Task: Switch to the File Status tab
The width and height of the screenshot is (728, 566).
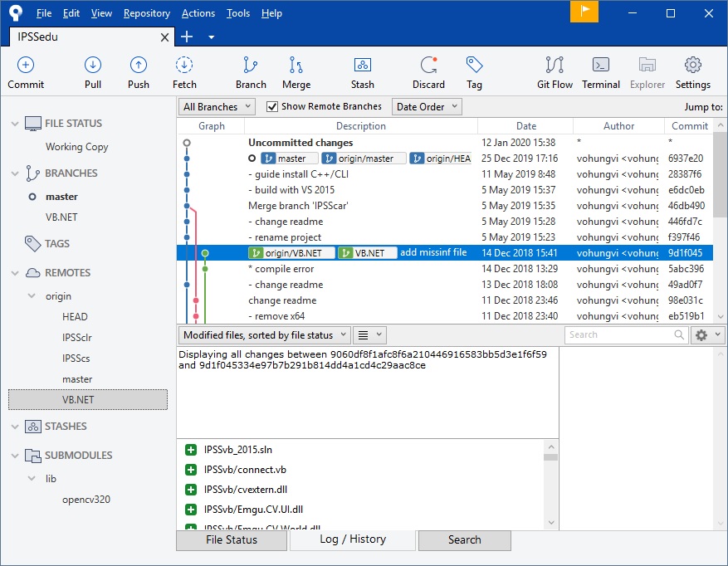Action: (x=232, y=539)
